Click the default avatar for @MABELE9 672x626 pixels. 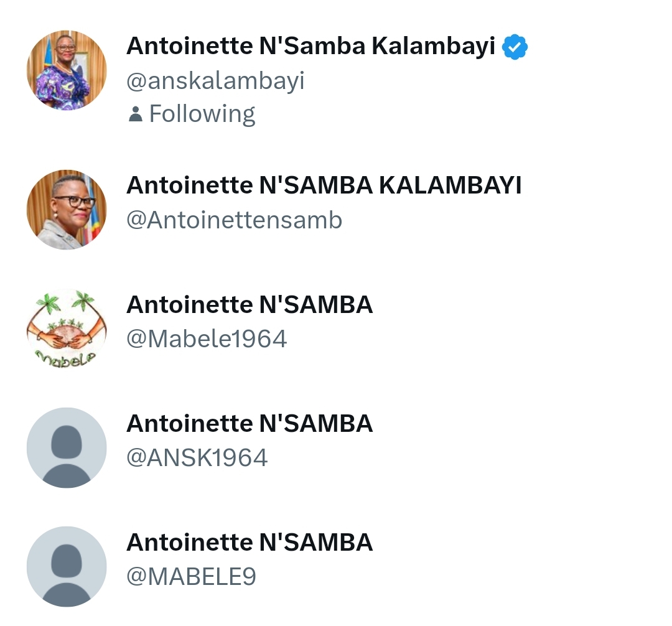tap(67, 566)
